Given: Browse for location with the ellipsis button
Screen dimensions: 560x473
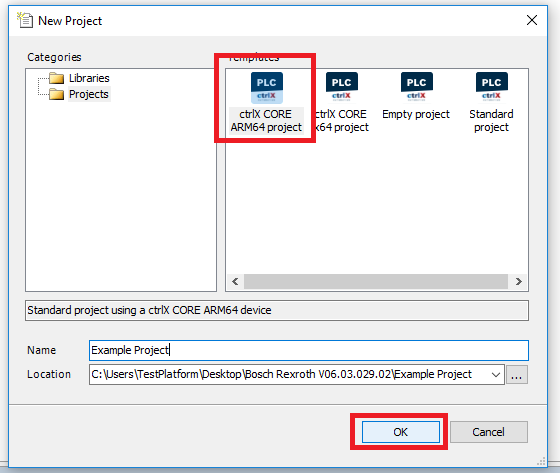Looking at the screenshot, I should tap(516, 374).
